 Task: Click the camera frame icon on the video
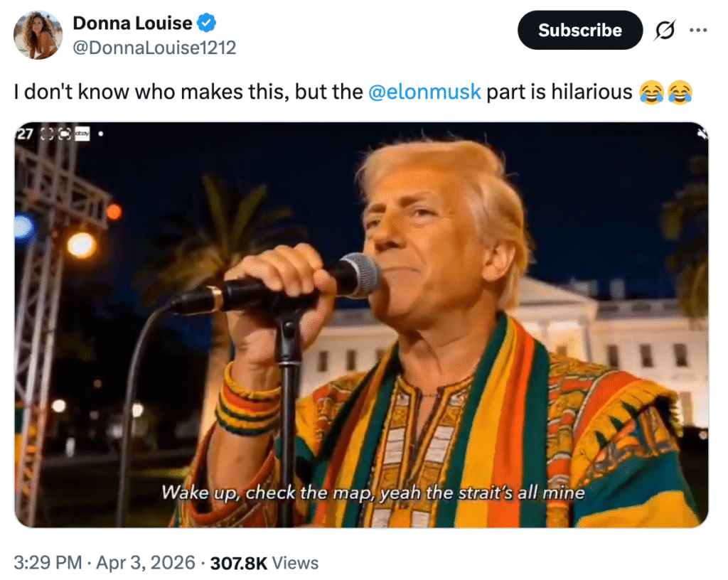coord(65,133)
